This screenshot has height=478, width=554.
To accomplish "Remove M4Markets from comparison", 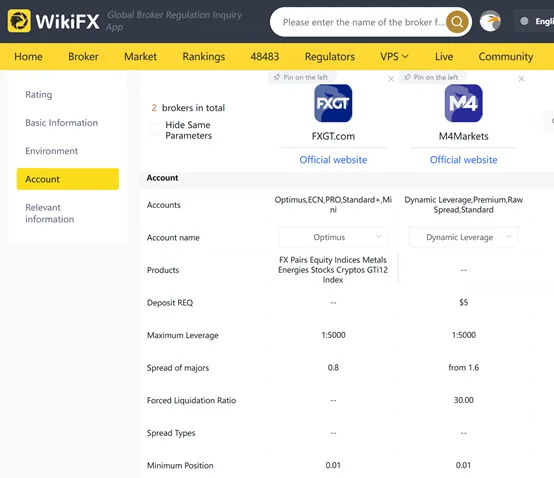I will pos(521,79).
